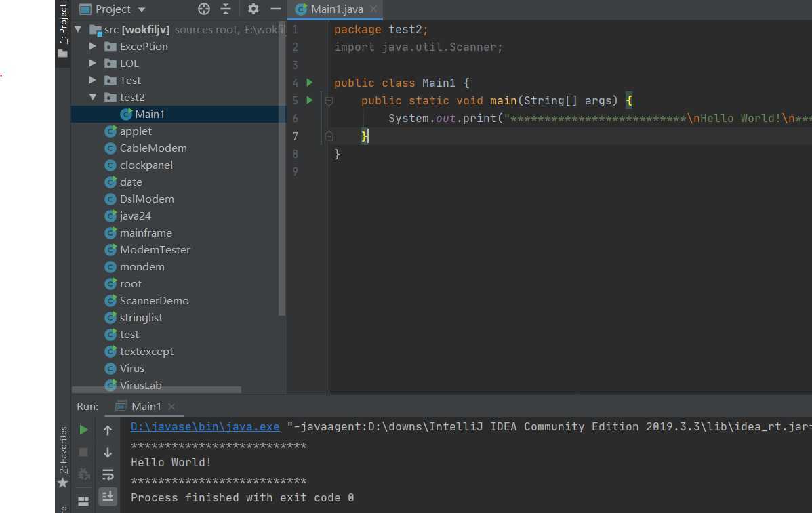812x513 pixels.
Task: Close the Main1 run tab
Action: click(x=171, y=407)
